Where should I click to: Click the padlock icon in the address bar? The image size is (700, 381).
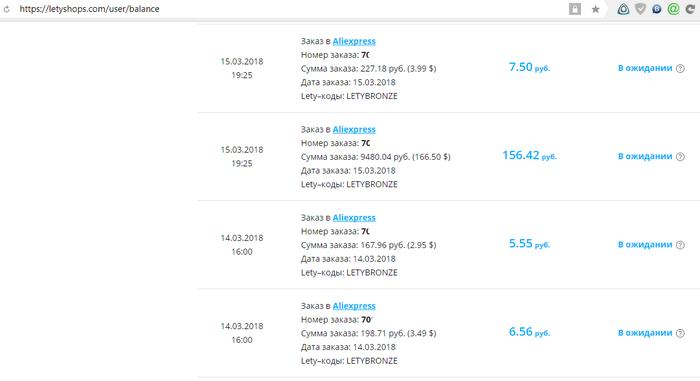[x=575, y=9]
